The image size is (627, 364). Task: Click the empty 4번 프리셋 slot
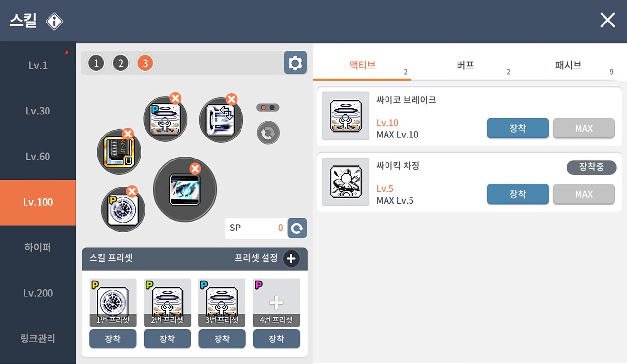coord(276,303)
